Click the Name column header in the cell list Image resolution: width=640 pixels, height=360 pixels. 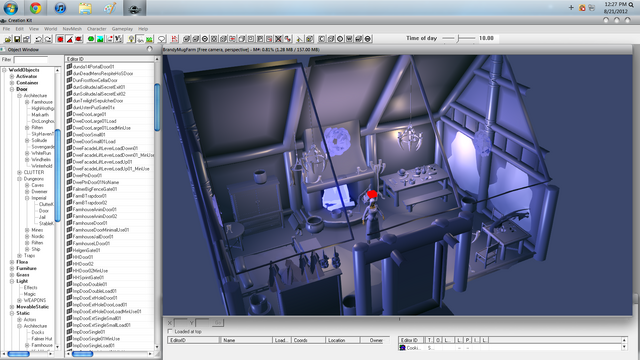(x=246, y=340)
